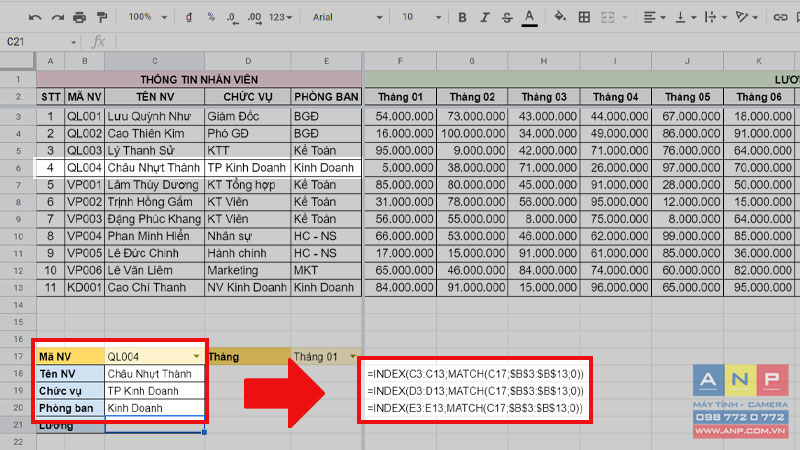Click Tháng 04 column heading
Viewport: 800px width, 450px height.
(615, 97)
